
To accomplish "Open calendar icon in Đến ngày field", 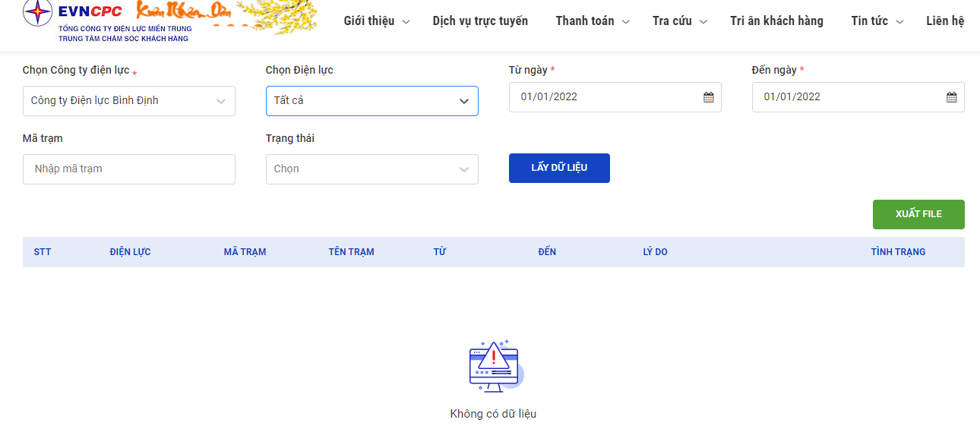I will tap(951, 97).
